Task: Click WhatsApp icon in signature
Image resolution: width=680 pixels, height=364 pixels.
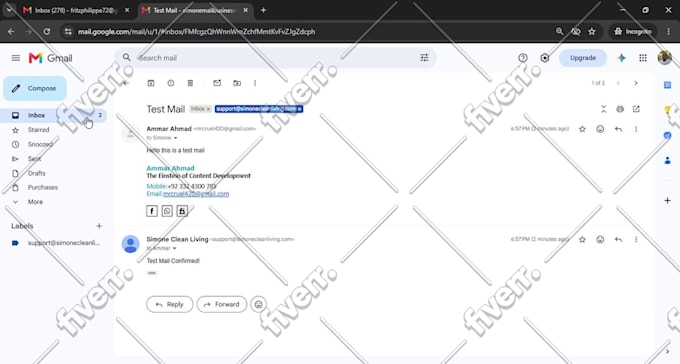Action: (x=167, y=211)
